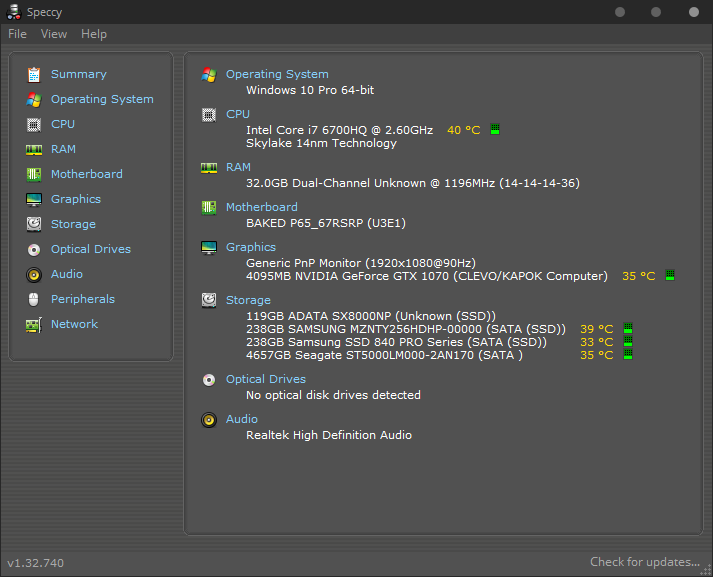Click the Graphics heading link in summary
This screenshot has height=577, width=713.
[251, 247]
